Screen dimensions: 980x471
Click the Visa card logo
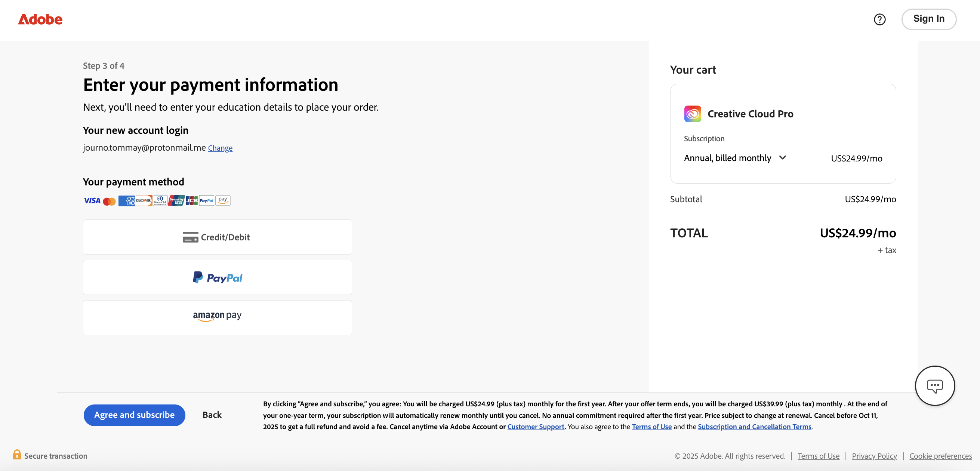coord(92,200)
